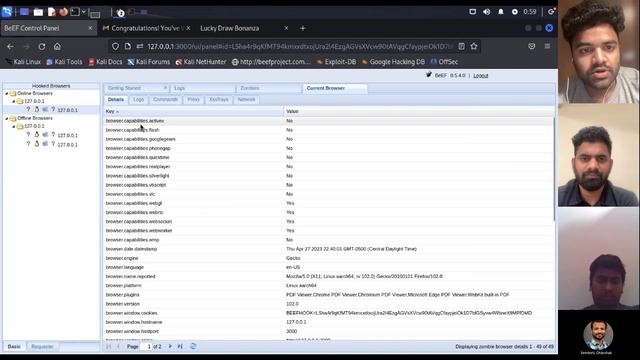The width and height of the screenshot is (640, 360).
Task: Open the file manager icon in top panel
Action: [38, 12]
